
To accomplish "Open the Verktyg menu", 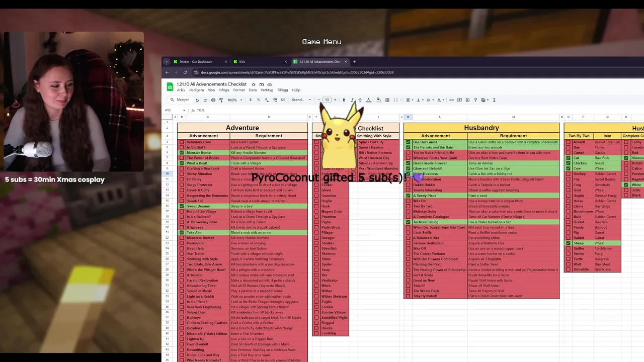I will coord(267,90).
